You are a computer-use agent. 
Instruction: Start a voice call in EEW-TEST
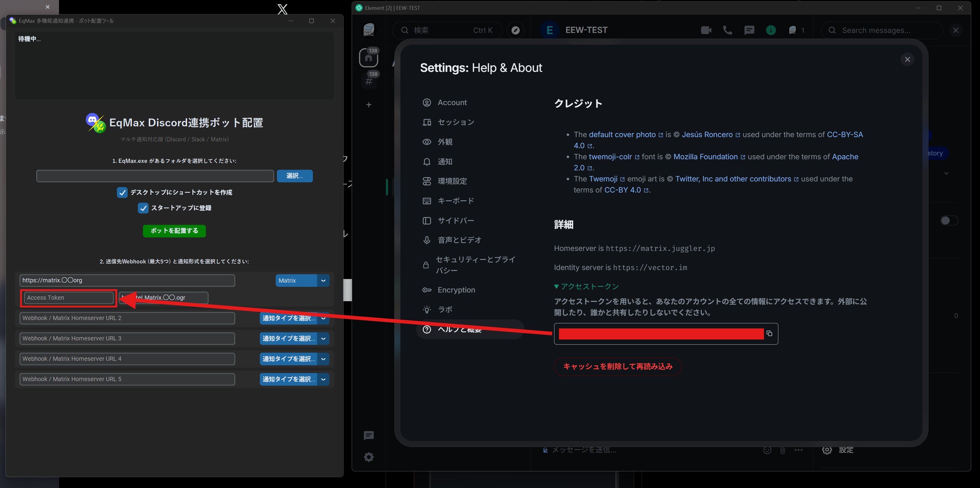click(727, 31)
